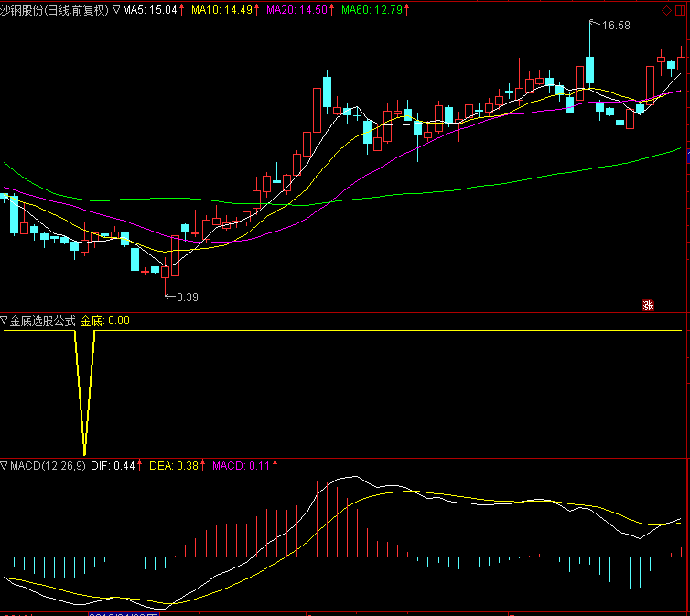The height and width of the screenshot is (616, 690).
Task: Open the 金底选股公式 indicator dropdown triangle
Action: click(4, 319)
